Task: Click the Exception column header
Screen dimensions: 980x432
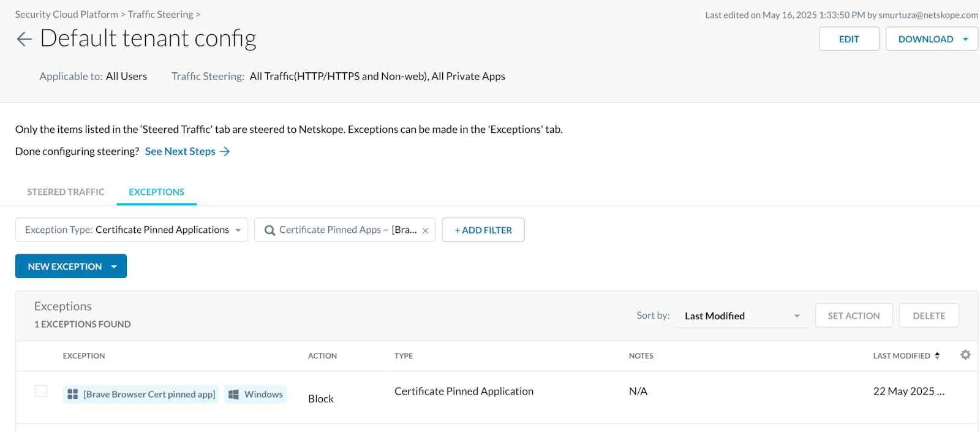Action: tap(84, 355)
